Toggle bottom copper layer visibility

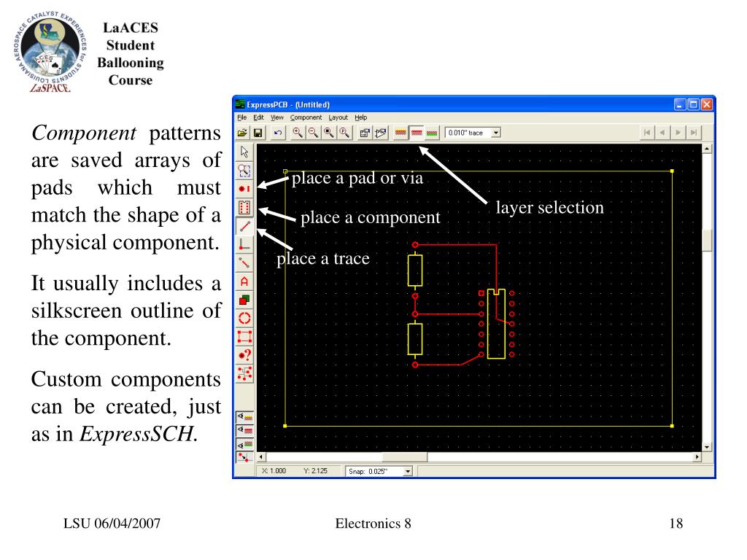tap(245, 445)
